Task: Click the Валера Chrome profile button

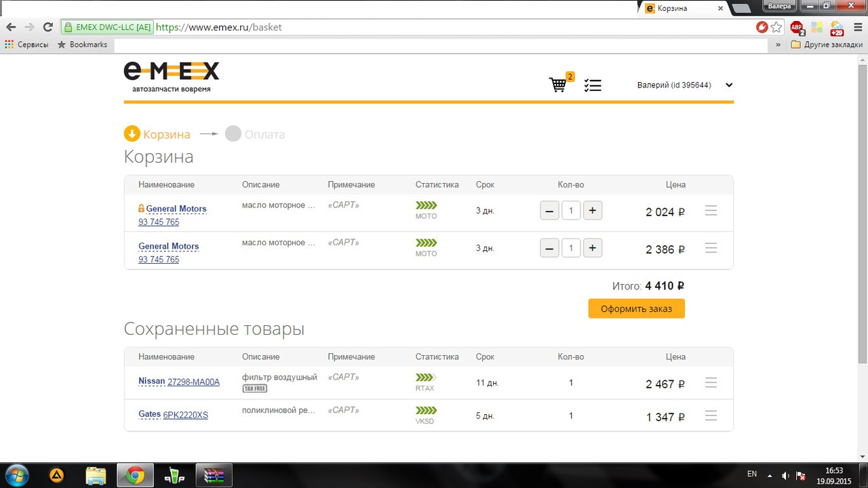Action: (780, 5)
